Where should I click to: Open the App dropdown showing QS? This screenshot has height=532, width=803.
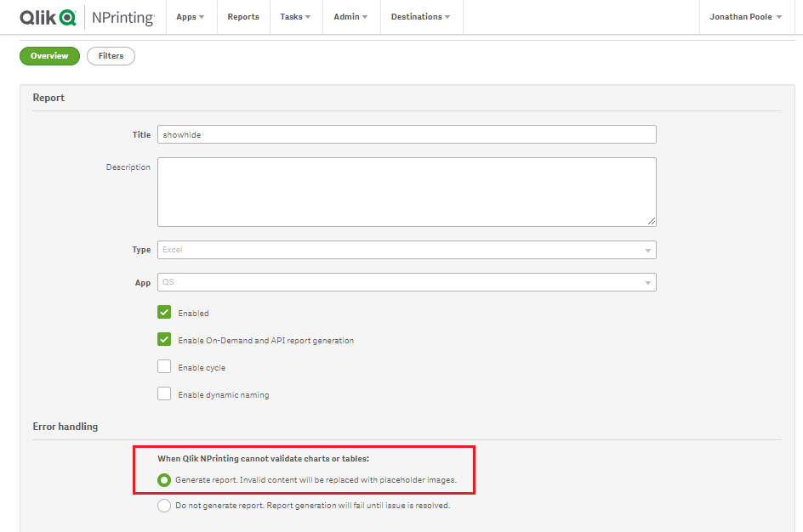point(407,282)
